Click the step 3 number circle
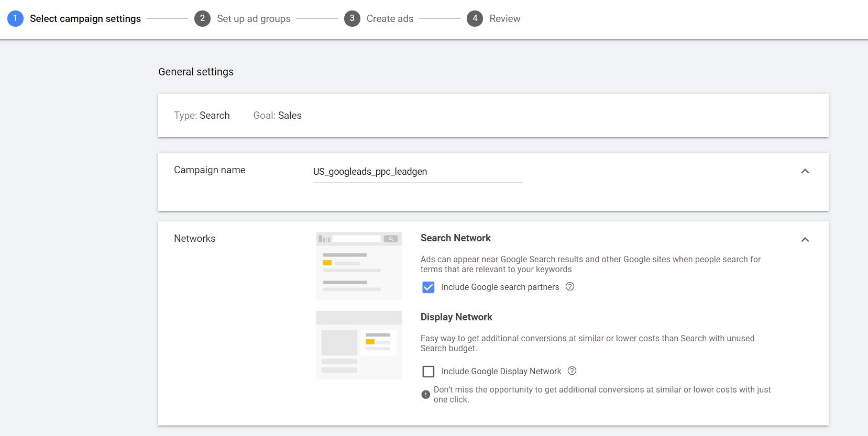Viewport: 868px width, 436px height. [352, 18]
